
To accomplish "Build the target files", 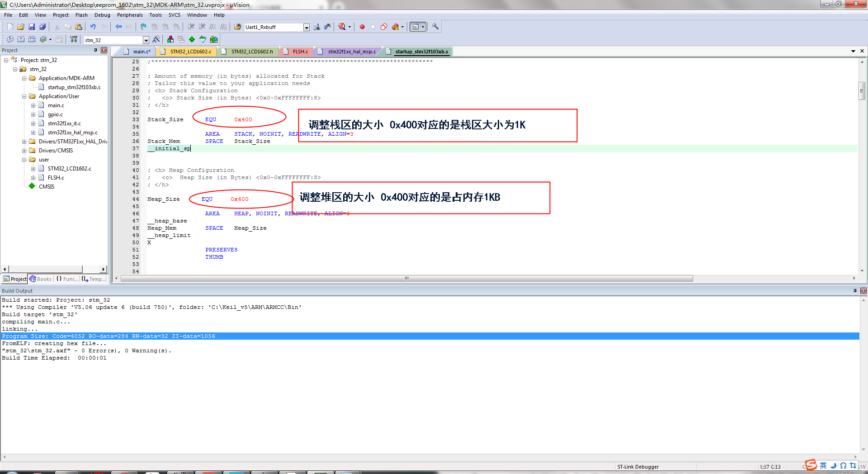I will (x=21, y=39).
